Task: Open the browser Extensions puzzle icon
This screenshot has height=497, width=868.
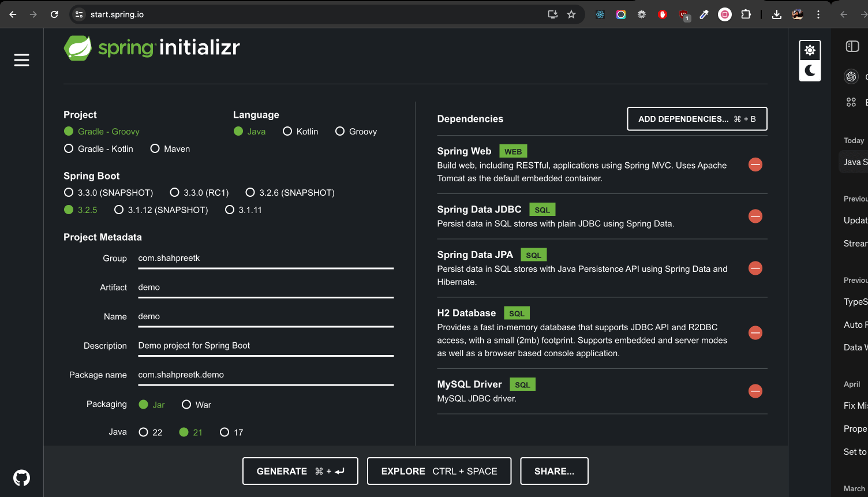Action: tap(746, 14)
